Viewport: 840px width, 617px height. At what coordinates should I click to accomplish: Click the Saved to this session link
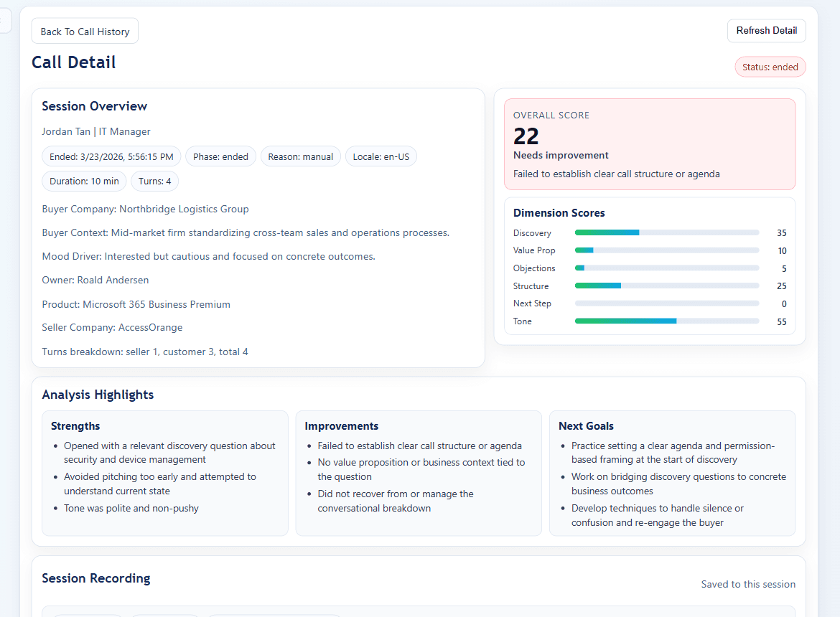pyautogui.click(x=748, y=584)
